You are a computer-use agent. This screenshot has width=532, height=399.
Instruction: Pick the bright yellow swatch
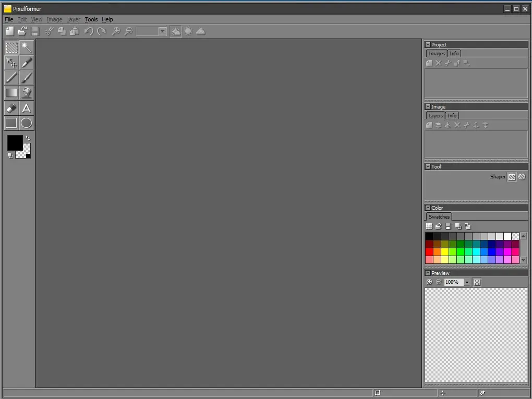pos(445,252)
